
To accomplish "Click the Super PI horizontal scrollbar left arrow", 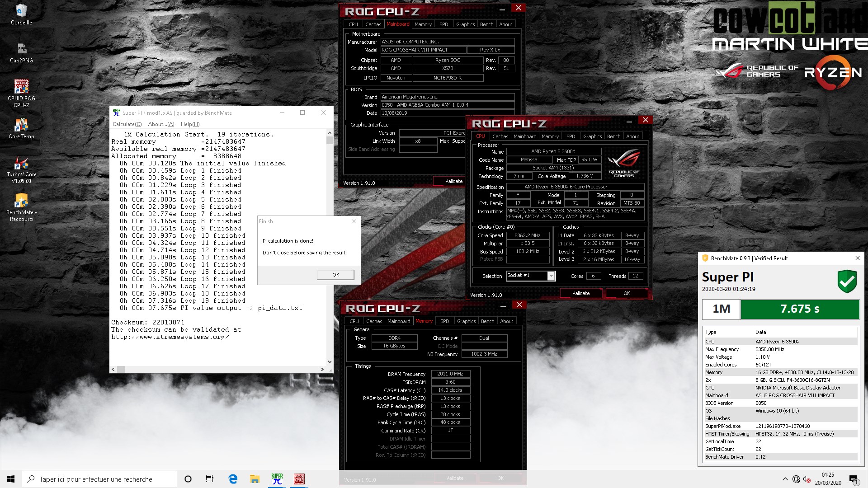I will (x=113, y=369).
